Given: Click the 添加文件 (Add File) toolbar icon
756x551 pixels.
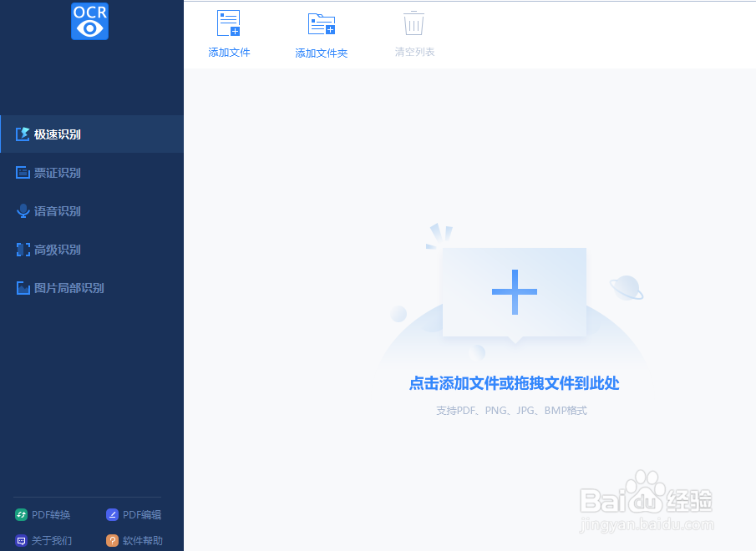Looking at the screenshot, I should click(x=229, y=23).
